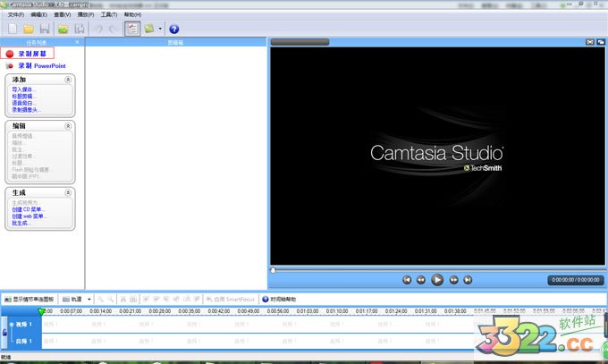Click the green timeline playhead marker
The width and height of the screenshot is (608, 364).
tap(41, 311)
